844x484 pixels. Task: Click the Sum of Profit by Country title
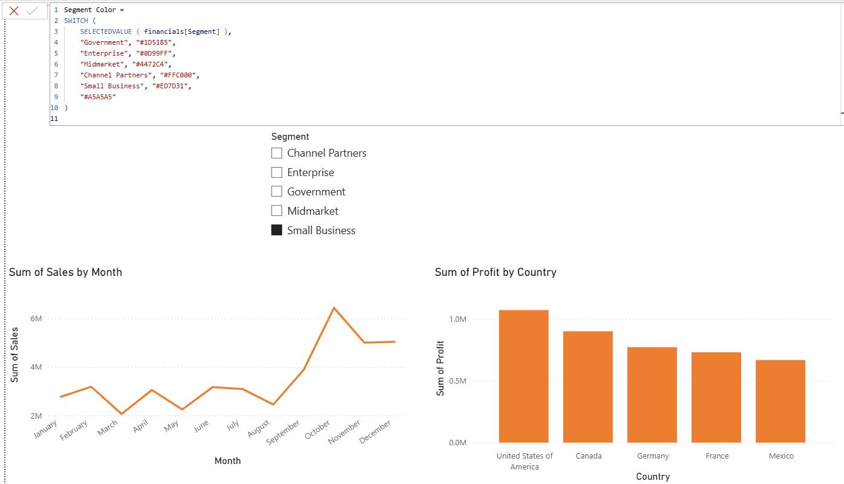(x=496, y=272)
